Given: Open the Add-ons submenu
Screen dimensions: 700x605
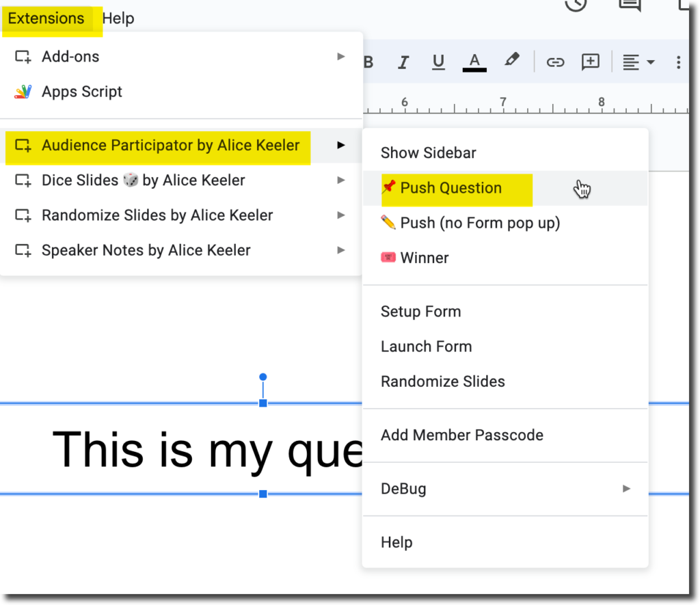Looking at the screenshot, I should point(180,57).
